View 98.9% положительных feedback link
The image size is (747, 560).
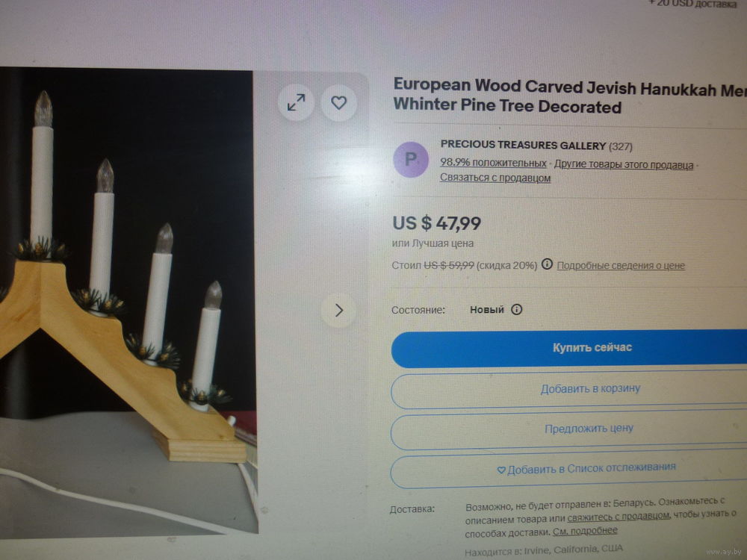click(x=493, y=163)
